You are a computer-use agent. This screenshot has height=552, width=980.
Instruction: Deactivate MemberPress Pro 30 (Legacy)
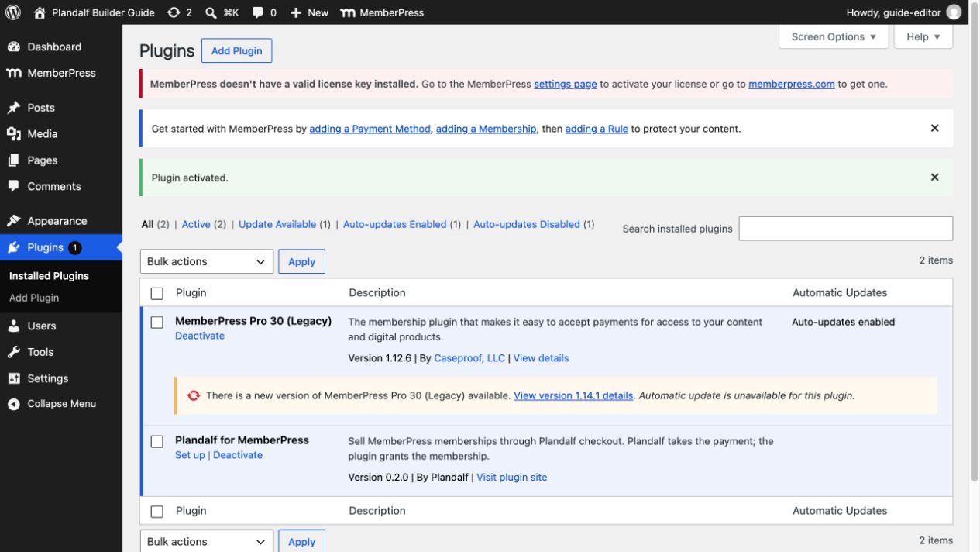(200, 336)
